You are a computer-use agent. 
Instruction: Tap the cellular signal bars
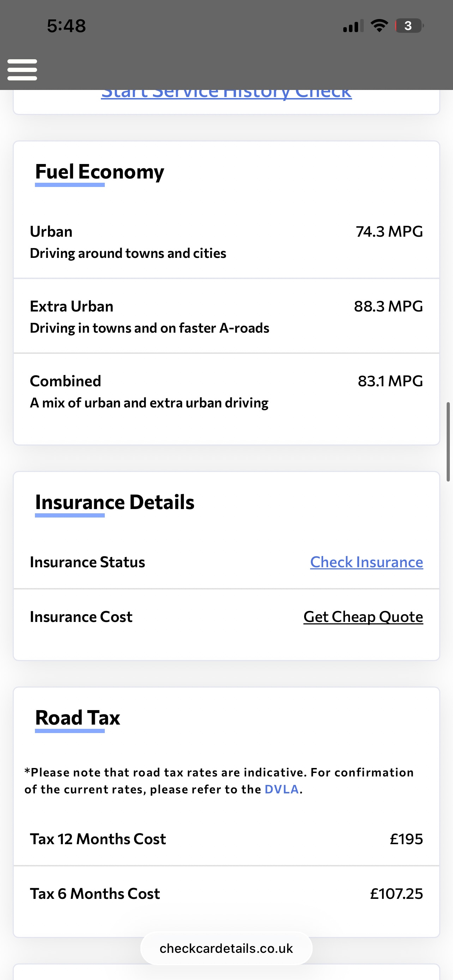coord(352,26)
